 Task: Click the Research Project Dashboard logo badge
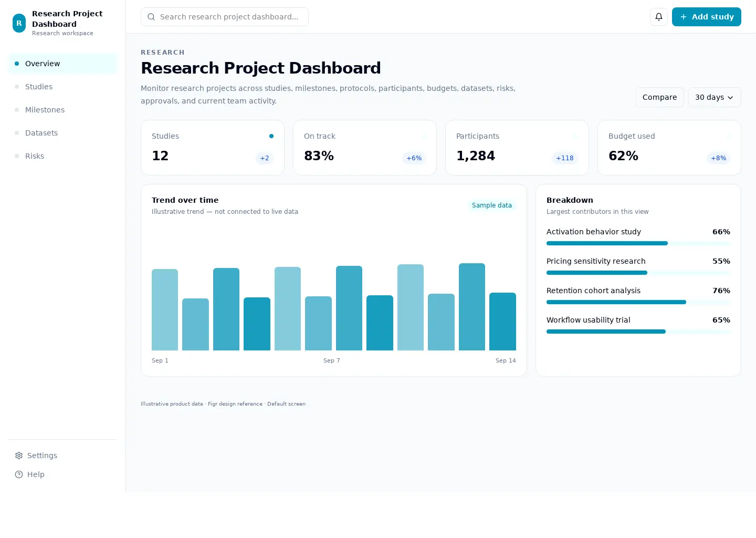(x=19, y=23)
